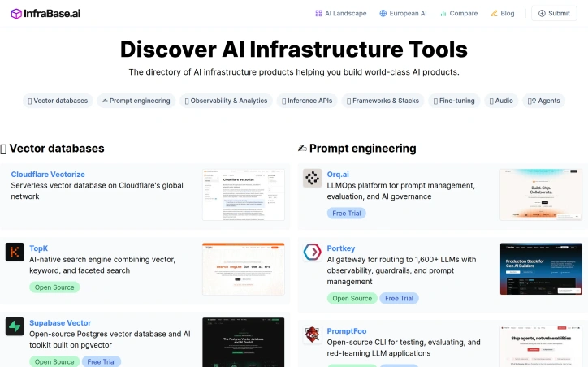The image size is (588, 367).
Task: Click the Free Trial tag under Portkey
Action: pyautogui.click(x=399, y=299)
